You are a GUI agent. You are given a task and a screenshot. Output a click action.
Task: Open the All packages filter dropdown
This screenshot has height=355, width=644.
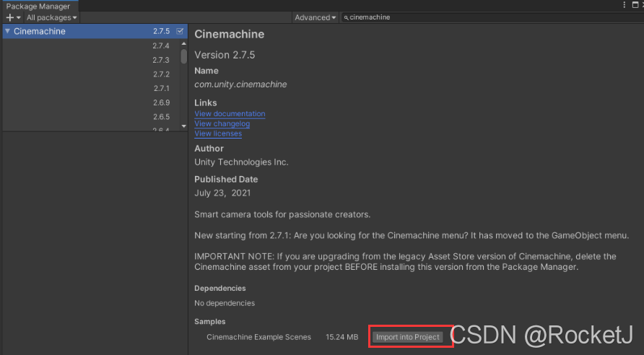point(51,17)
